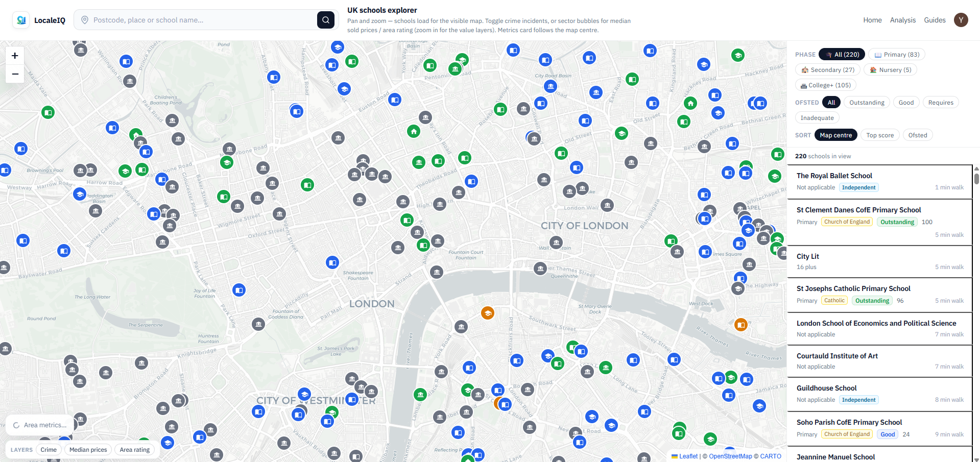This screenshot has height=462, width=980.
Task: Click grey marker near Thames Street Queenhithe
Action: pos(540,269)
